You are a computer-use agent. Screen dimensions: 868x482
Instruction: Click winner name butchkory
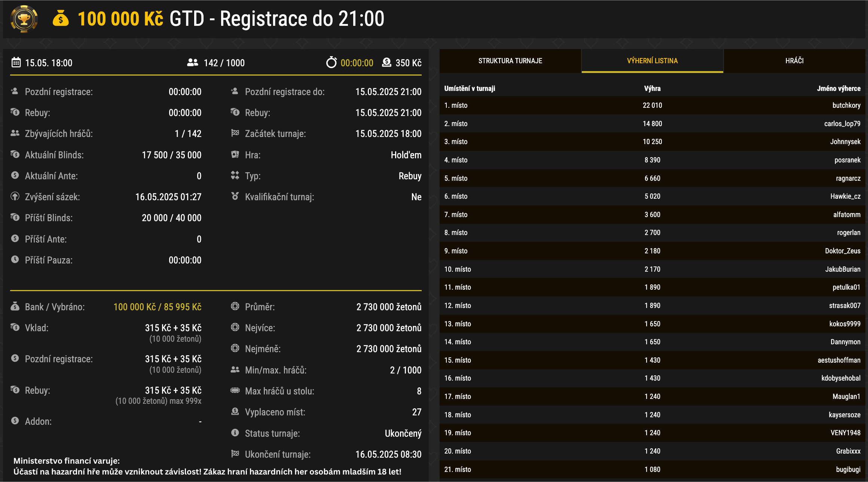pyautogui.click(x=846, y=106)
